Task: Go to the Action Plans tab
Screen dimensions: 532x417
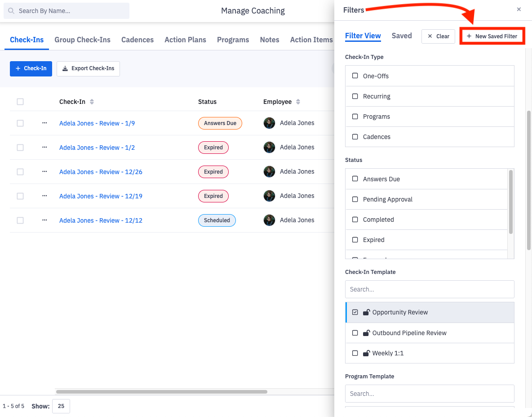Action: [185, 40]
